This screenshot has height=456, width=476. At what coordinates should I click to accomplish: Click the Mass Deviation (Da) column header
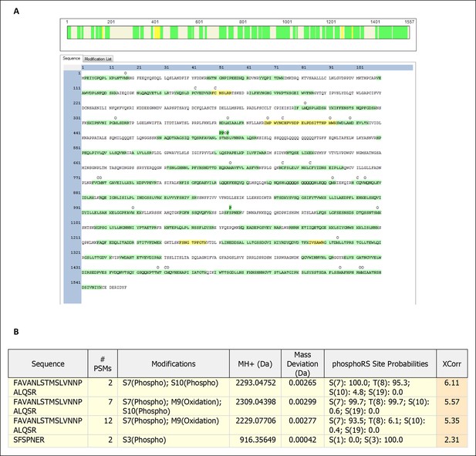[x=302, y=363]
